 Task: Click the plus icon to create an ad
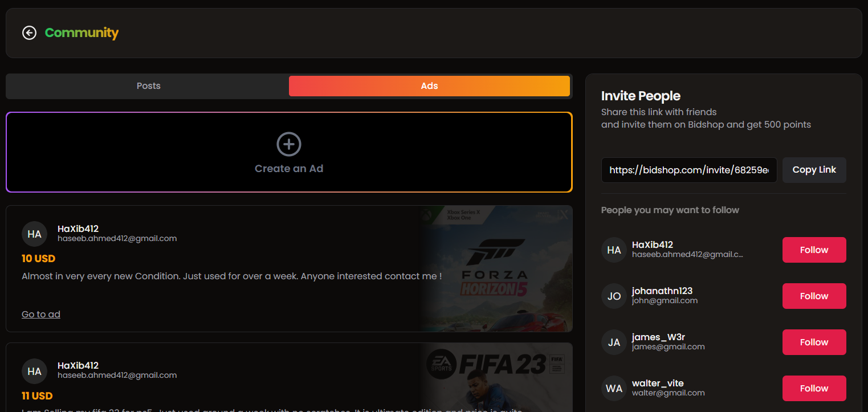coord(289,144)
